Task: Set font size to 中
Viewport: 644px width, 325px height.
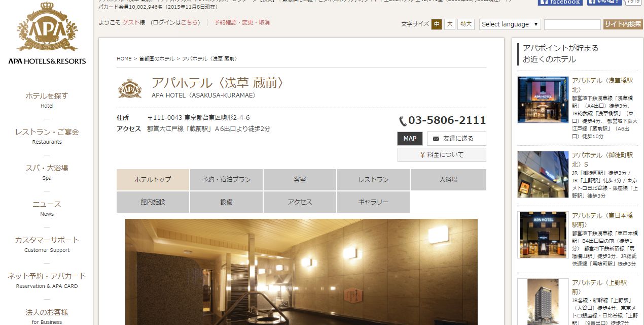Action: pyautogui.click(x=437, y=24)
